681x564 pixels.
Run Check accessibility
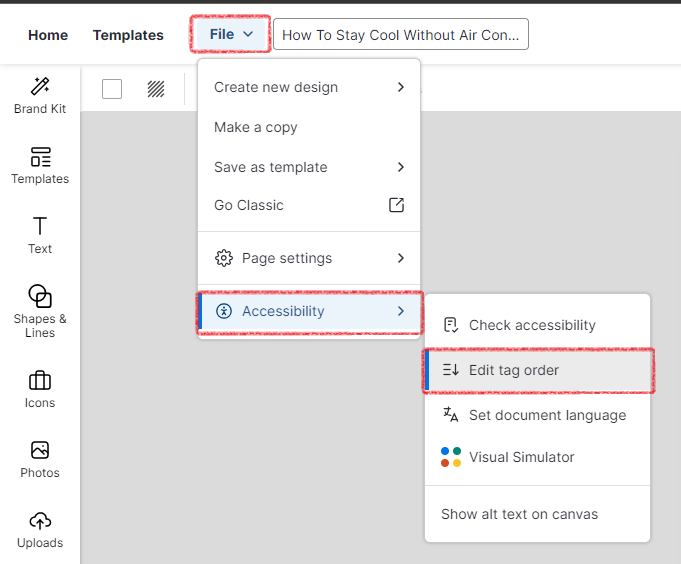pyautogui.click(x=532, y=325)
